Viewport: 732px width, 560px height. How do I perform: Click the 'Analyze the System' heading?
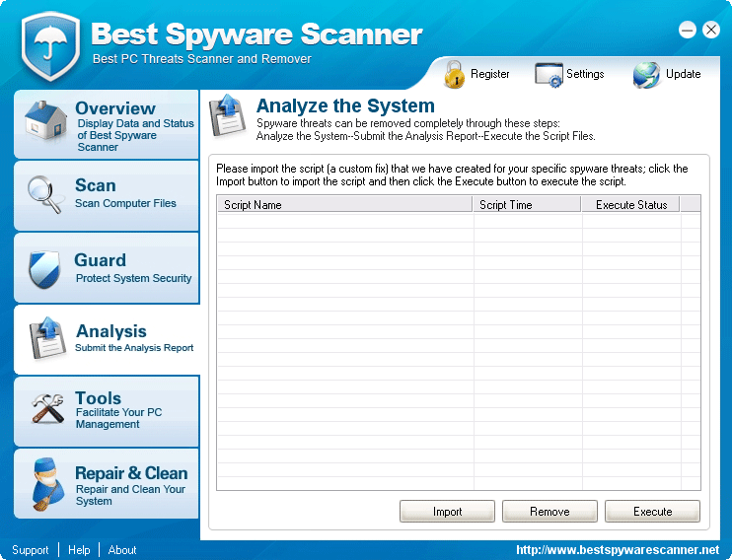click(345, 105)
